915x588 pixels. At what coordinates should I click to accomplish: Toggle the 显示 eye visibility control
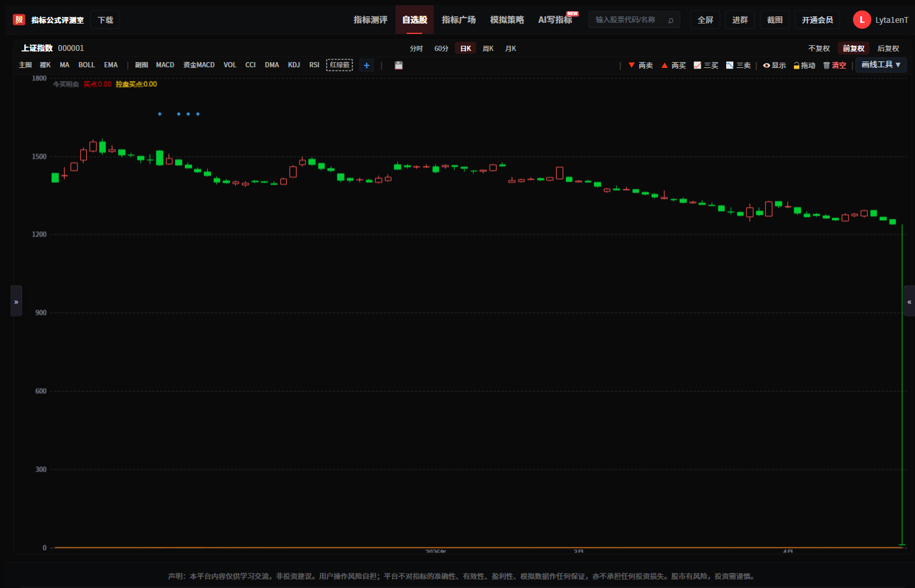point(774,65)
